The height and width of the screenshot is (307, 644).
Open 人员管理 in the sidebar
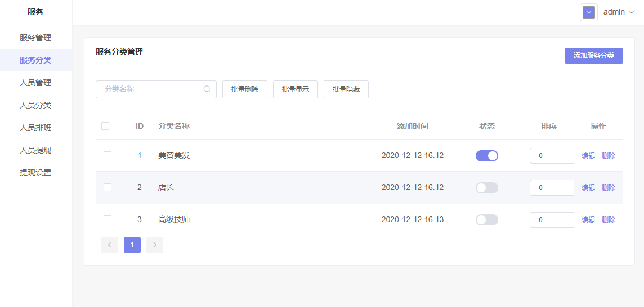point(35,83)
